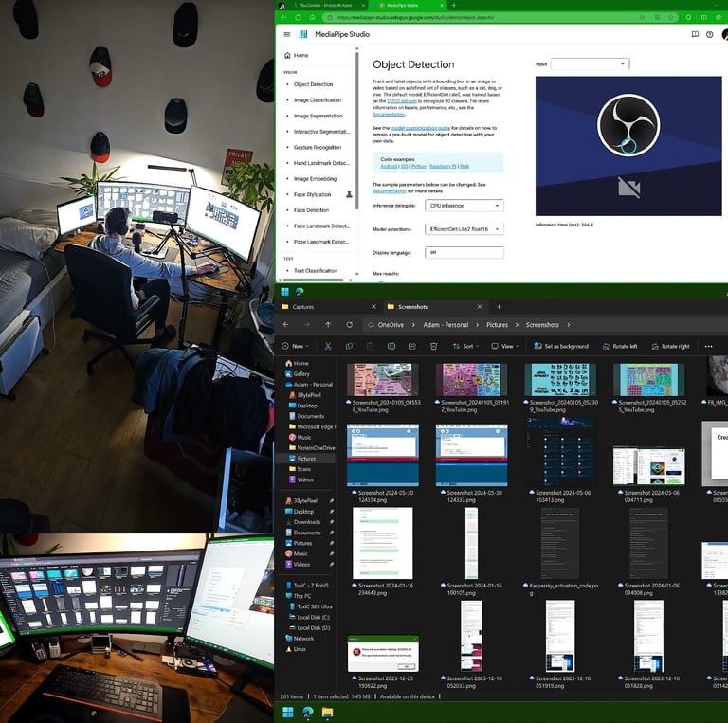Open the View dropdown in Explorer
This screenshot has height=723, width=728.
pyautogui.click(x=505, y=346)
